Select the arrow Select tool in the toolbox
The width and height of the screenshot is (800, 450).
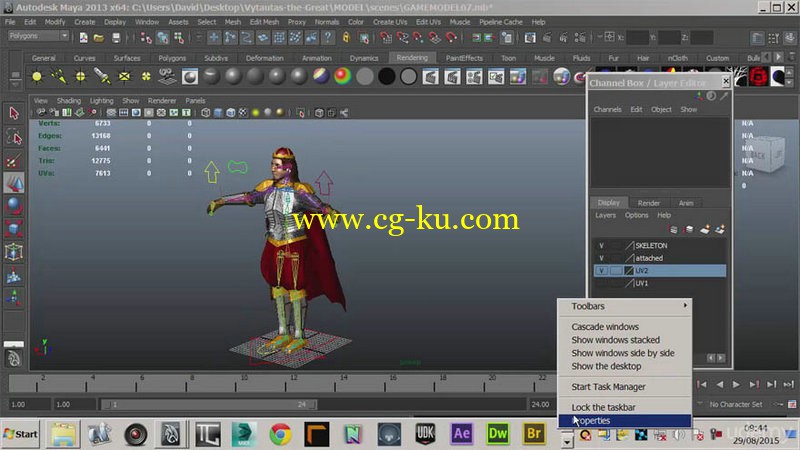(x=14, y=113)
